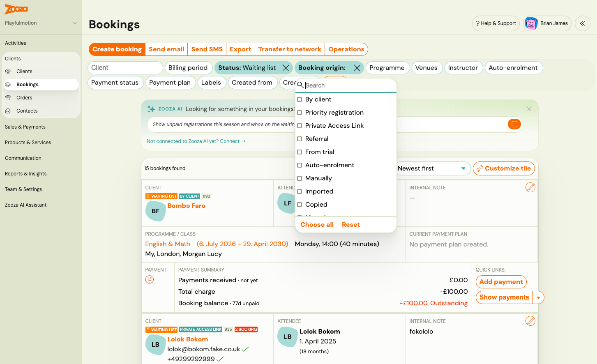Open Brian James profile avatar

tap(531, 23)
